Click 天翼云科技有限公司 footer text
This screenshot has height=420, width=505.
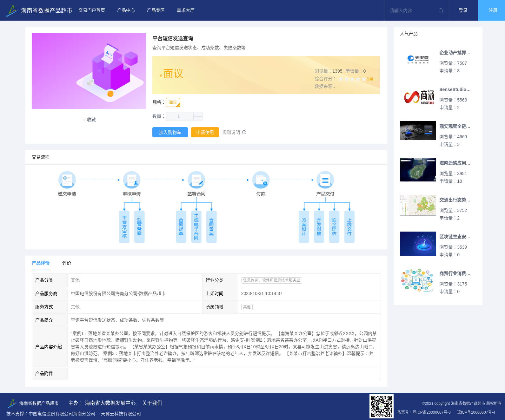click(x=121, y=414)
